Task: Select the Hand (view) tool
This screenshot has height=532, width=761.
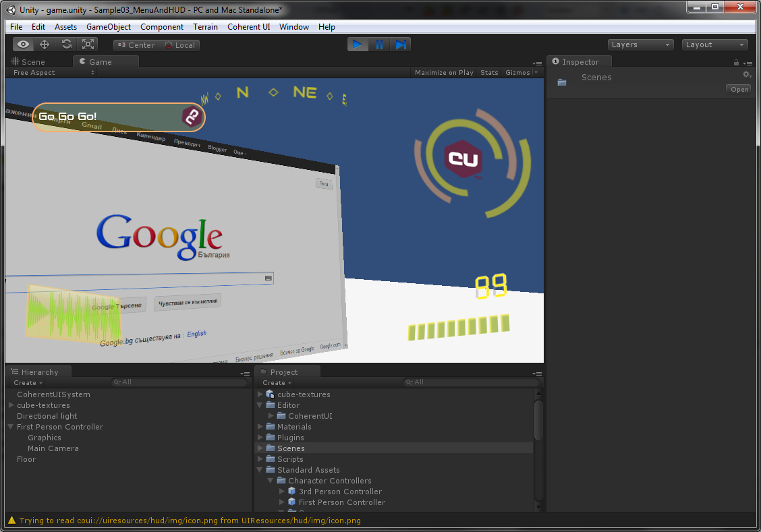Action: [23, 45]
